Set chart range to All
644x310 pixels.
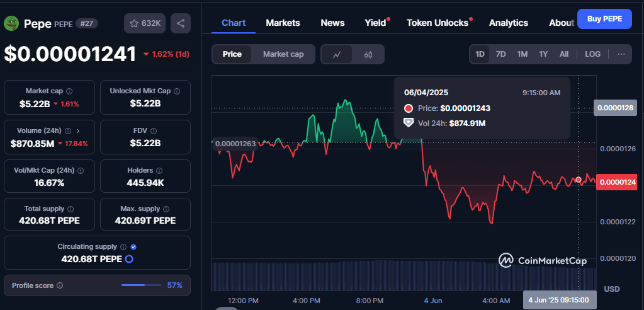tap(564, 54)
